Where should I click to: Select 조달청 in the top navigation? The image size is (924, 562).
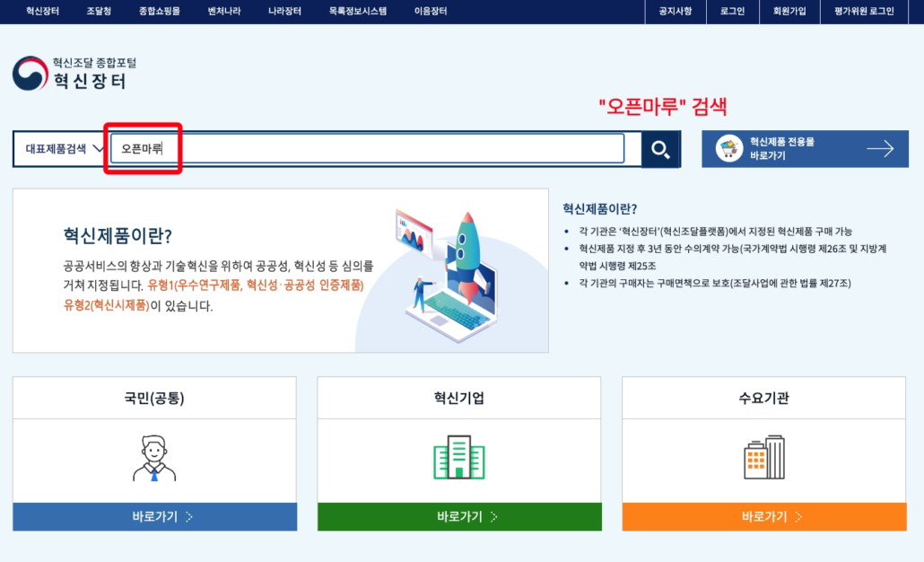[x=99, y=12]
